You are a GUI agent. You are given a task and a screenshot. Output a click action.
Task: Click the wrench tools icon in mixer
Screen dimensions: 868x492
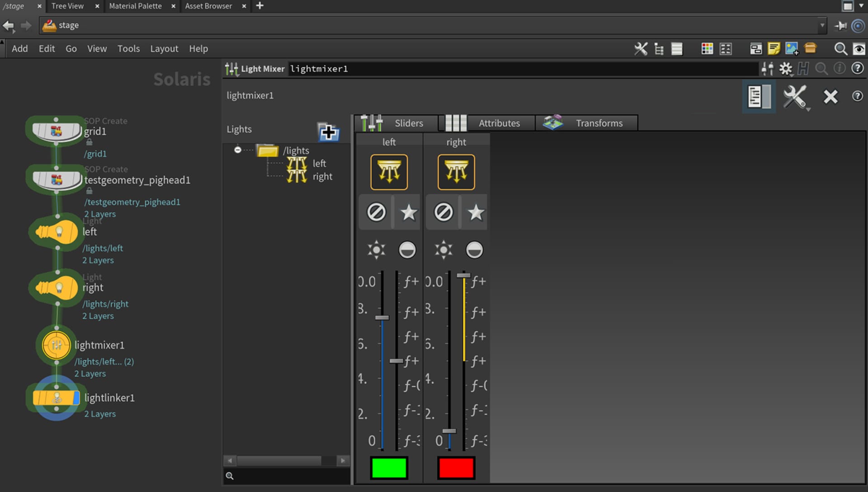(794, 96)
